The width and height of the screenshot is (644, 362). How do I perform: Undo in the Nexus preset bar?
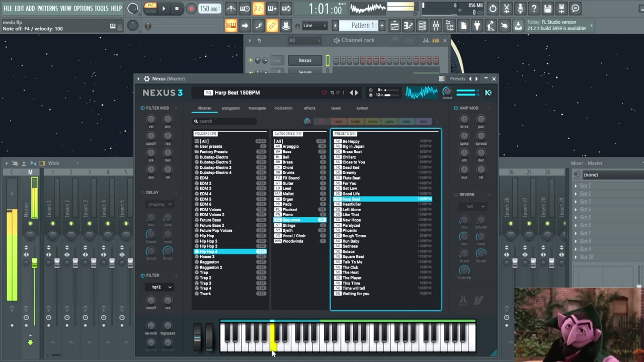pyautogui.click(x=332, y=93)
